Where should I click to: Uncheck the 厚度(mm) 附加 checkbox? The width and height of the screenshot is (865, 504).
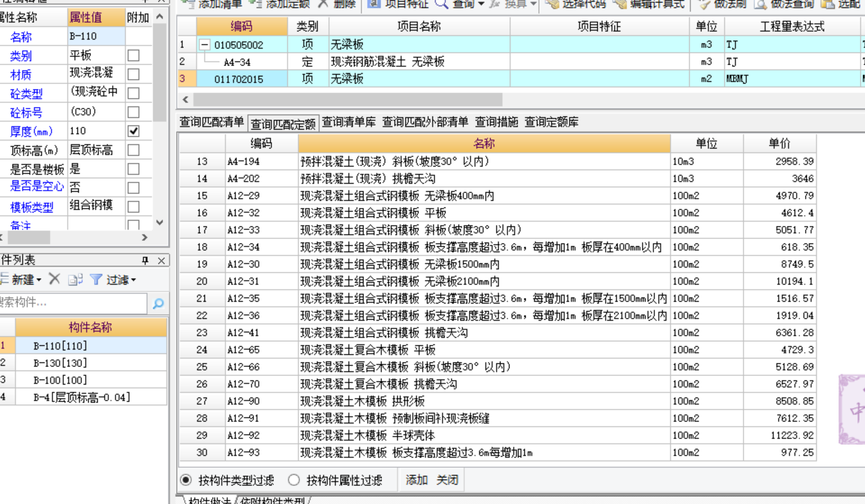[133, 130]
